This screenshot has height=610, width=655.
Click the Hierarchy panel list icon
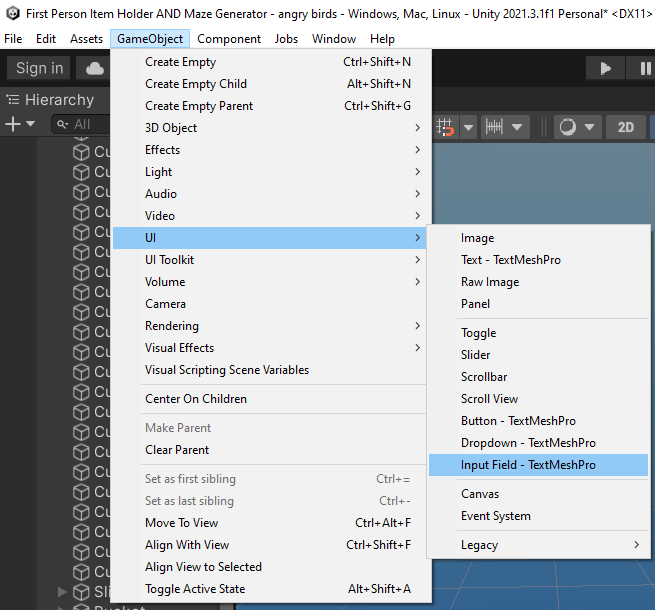coord(13,100)
